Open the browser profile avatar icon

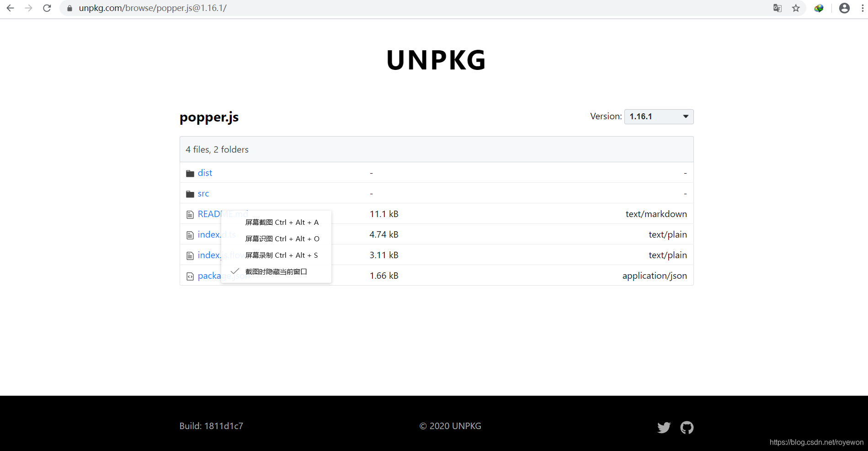pos(844,8)
